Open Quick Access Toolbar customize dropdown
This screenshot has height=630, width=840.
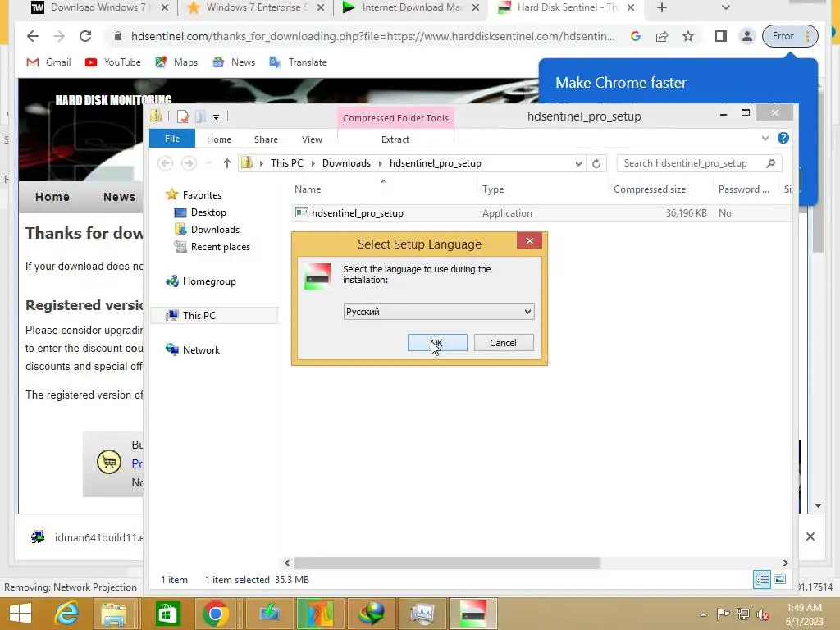[x=216, y=116]
